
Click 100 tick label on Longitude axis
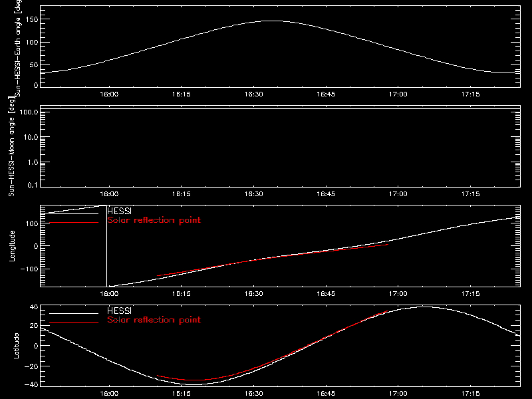click(31, 223)
